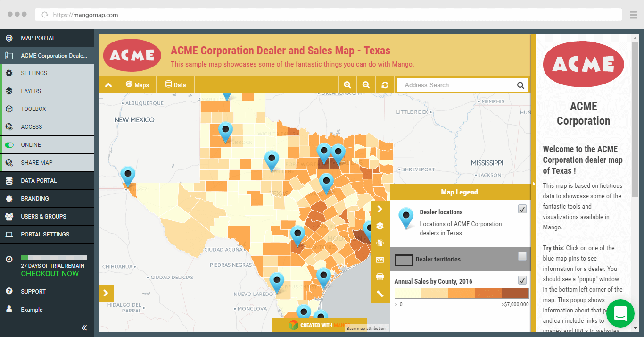Select the measure ruler tool
This screenshot has height=337, width=644.
(380, 294)
